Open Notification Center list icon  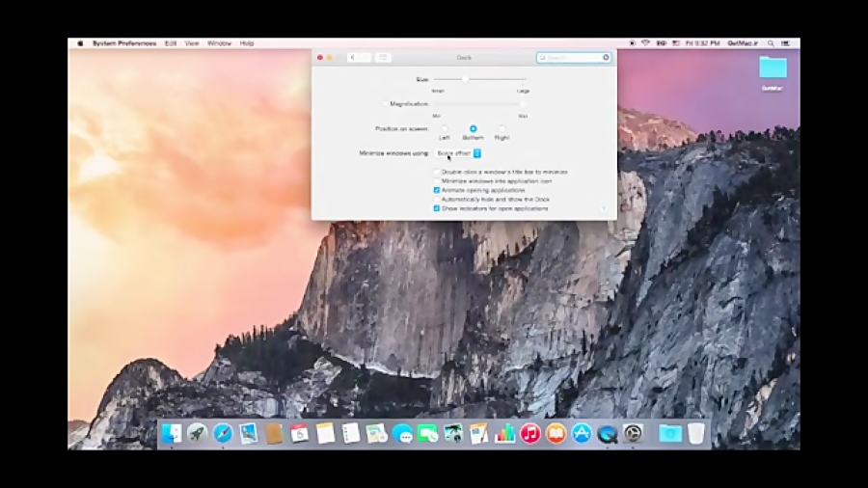click(785, 43)
